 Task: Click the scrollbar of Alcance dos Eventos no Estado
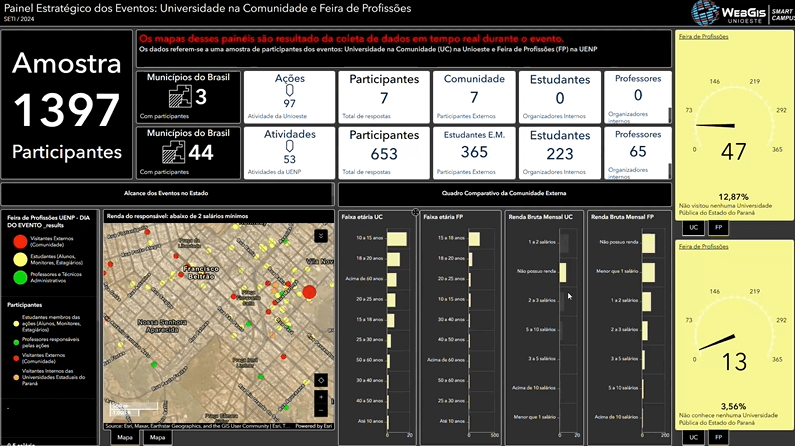click(333, 194)
